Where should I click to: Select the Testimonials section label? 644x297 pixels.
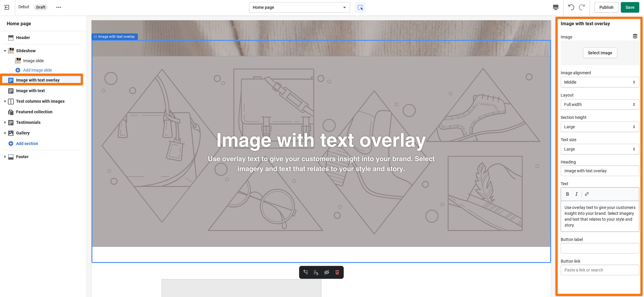[28, 122]
